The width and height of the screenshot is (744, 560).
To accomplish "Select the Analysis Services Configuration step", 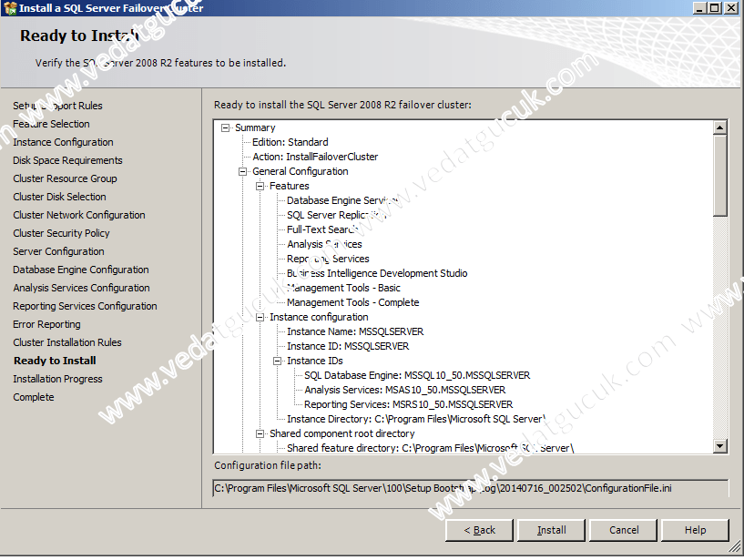I will pyautogui.click(x=81, y=288).
